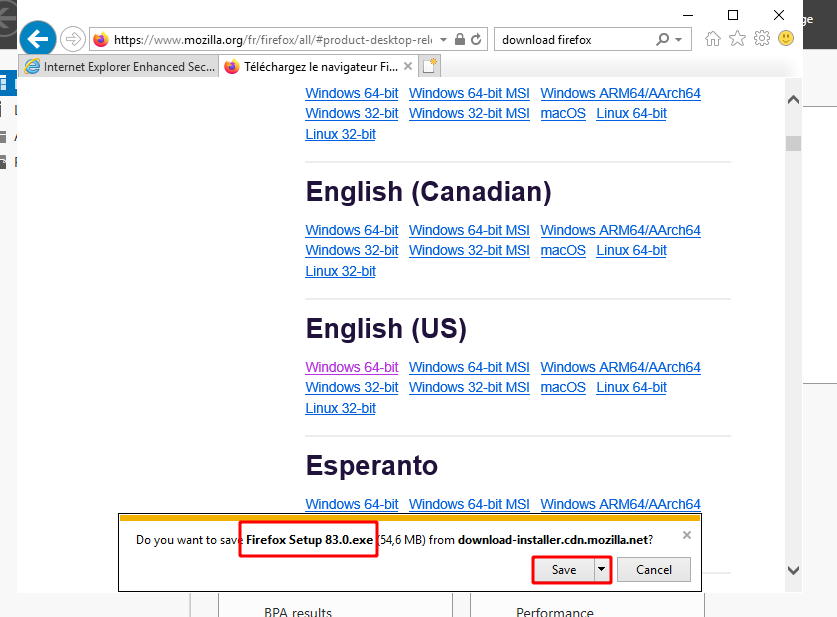Open English (US) Windows 32-bit link
The width and height of the screenshot is (837, 617).
[352, 387]
